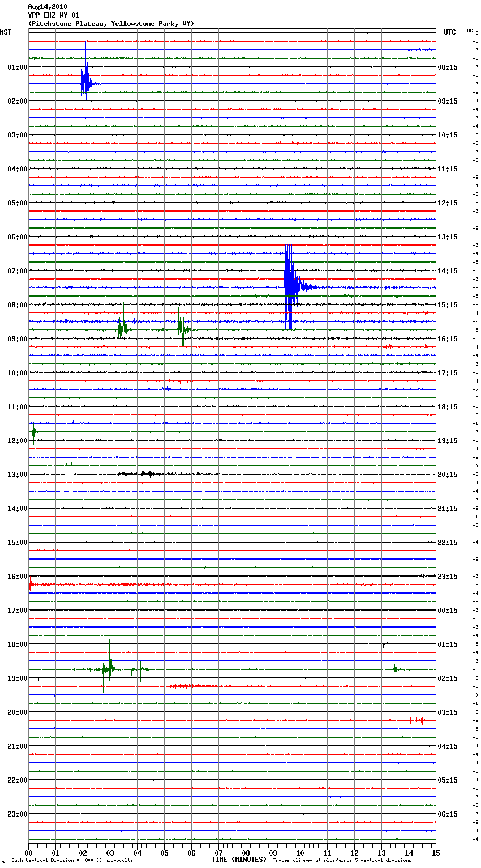The height and width of the screenshot is (868, 481).
Task: Click the DC offset column header
Action: tap(470, 31)
